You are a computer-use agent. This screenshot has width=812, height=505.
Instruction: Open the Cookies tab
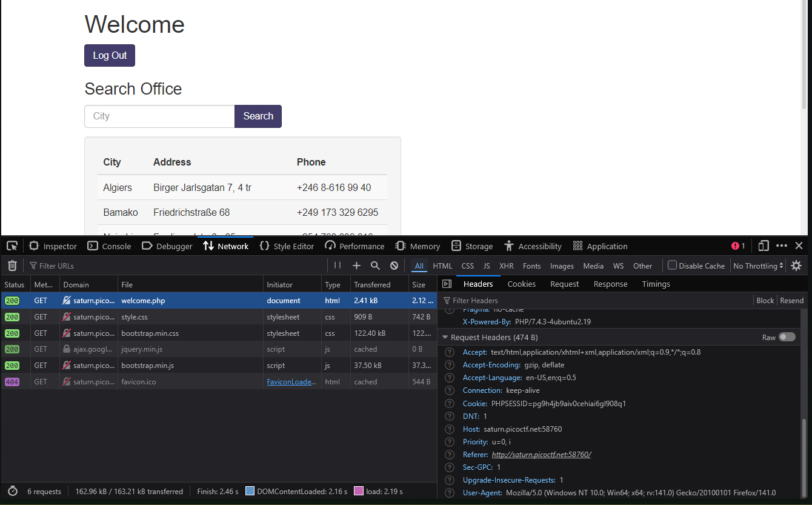(521, 284)
